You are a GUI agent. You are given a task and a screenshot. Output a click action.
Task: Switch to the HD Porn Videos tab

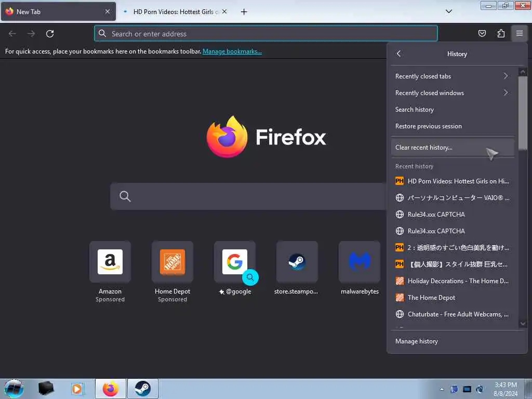(x=174, y=11)
